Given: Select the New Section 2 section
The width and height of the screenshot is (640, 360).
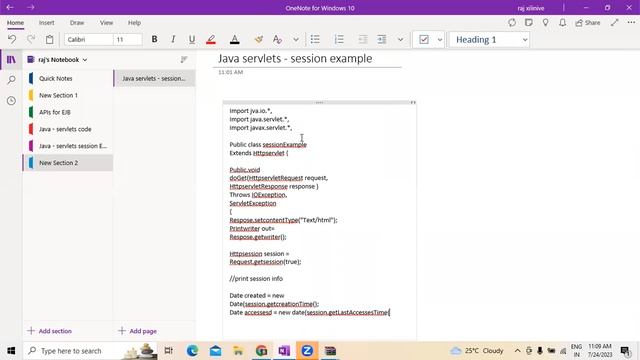Looking at the screenshot, I should pyautogui.click(x=68, y=162).
